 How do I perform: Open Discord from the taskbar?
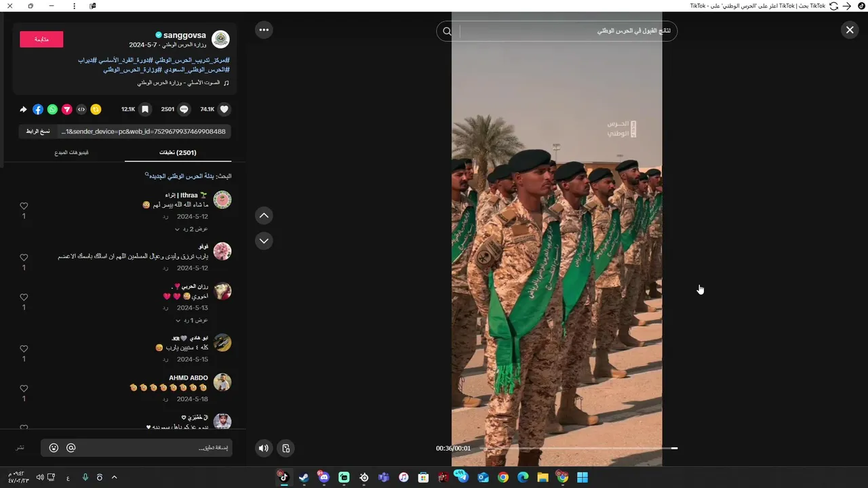click(x=323, y=477)
